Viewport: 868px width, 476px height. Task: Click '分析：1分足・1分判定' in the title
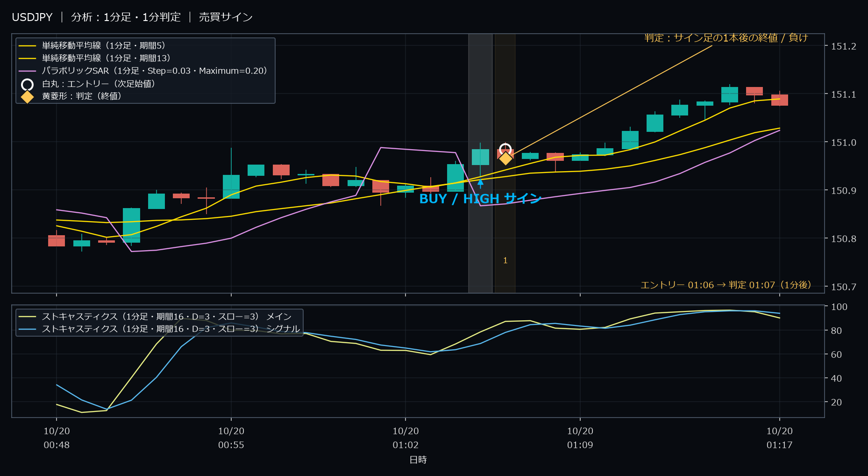point(126,17)
